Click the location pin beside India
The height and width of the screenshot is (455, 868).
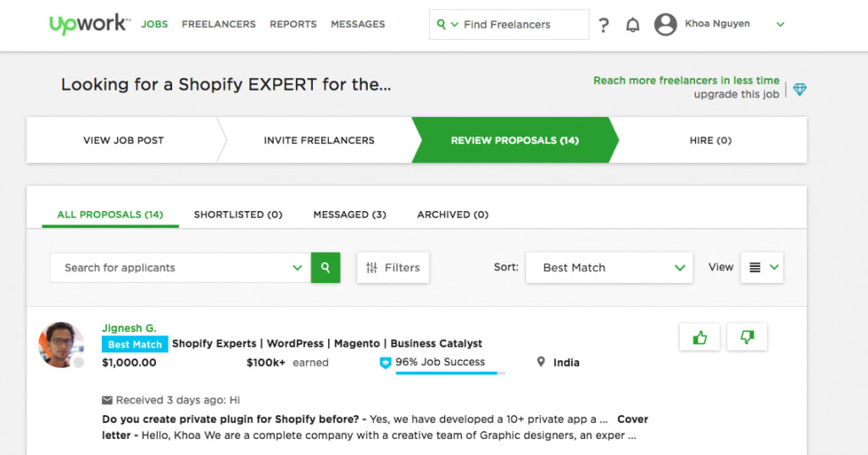[x=541, y=362]
